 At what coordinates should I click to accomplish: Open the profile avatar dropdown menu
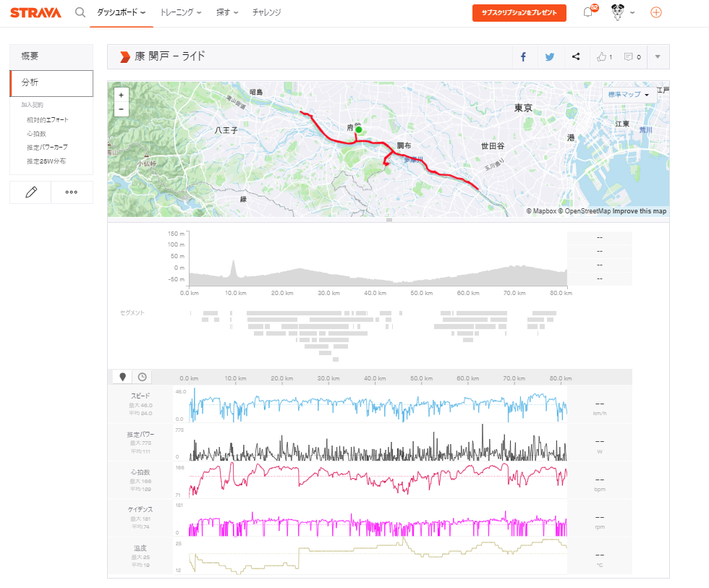(x=623, y=13)
